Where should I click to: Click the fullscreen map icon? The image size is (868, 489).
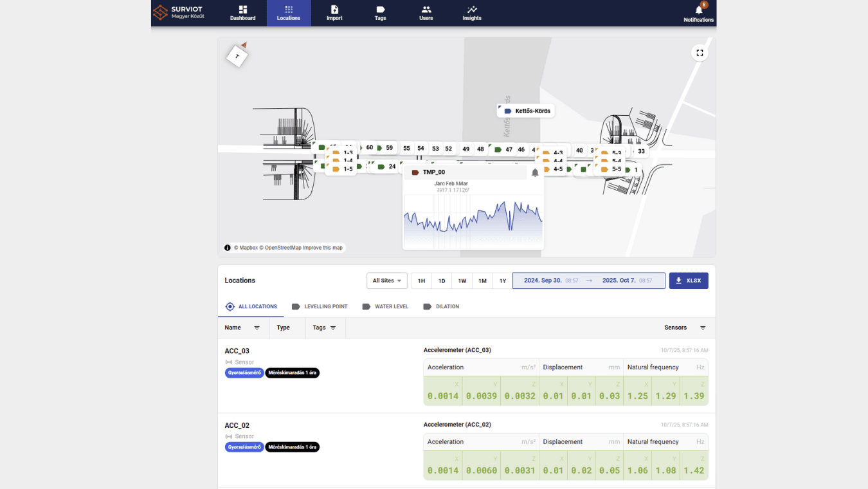[x=700, y=53]
